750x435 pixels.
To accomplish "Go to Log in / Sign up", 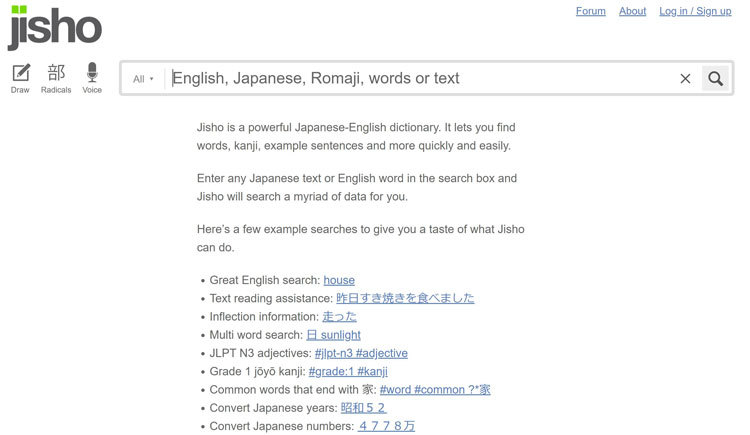I will pos(695,11).
